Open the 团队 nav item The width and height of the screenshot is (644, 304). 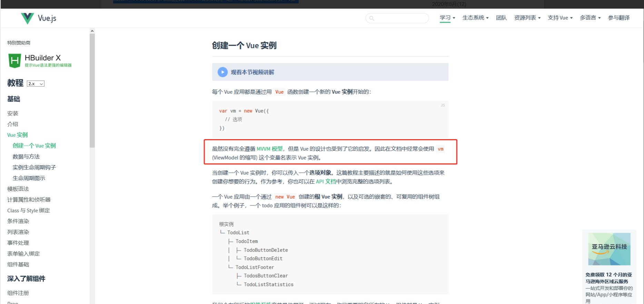point(501,18)
